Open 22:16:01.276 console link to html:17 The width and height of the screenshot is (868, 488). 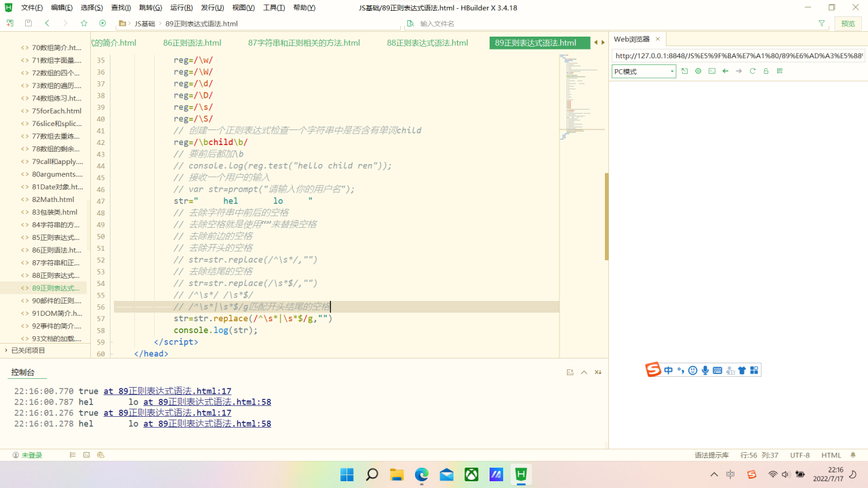pyautogui.click(x=167, y=413)
